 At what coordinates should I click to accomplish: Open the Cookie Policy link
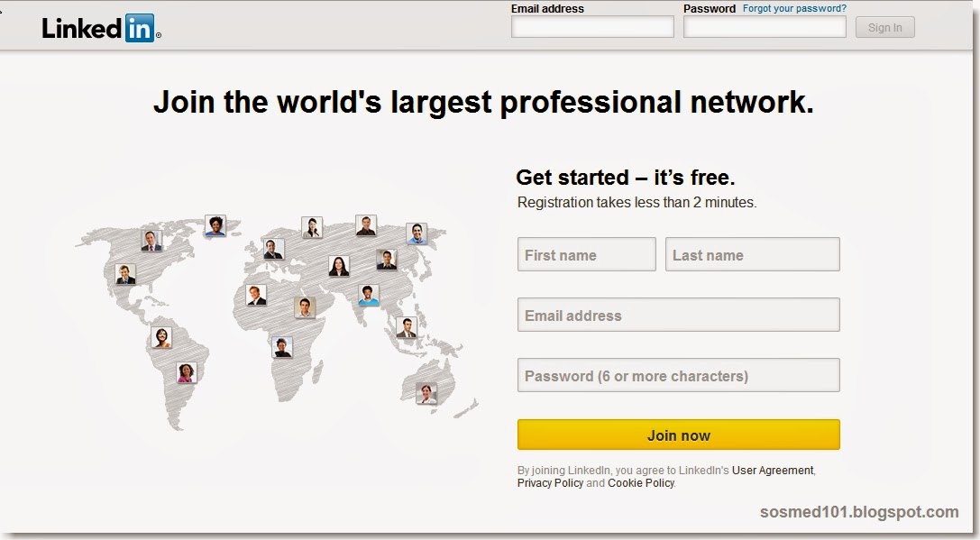pyautogui.click(x=641, y=483)
